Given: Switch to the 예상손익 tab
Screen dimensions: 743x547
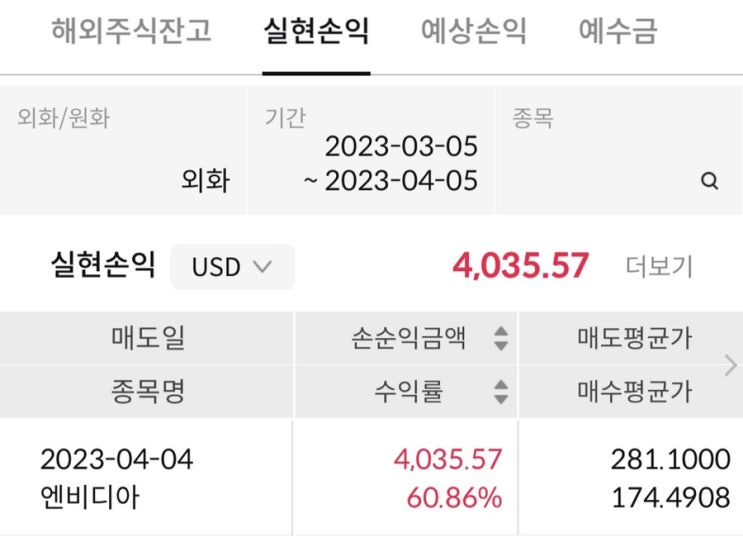Looking at the screenshot, I should pyautogui.click(x=474, y=31).
